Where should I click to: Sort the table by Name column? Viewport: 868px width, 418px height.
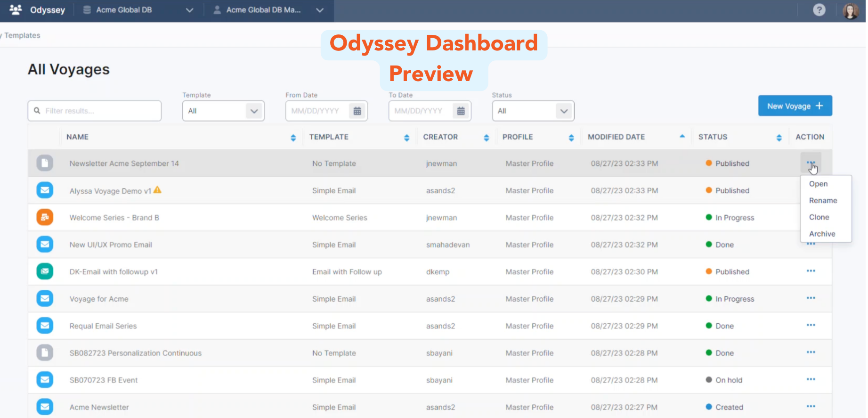pos(293,138)
